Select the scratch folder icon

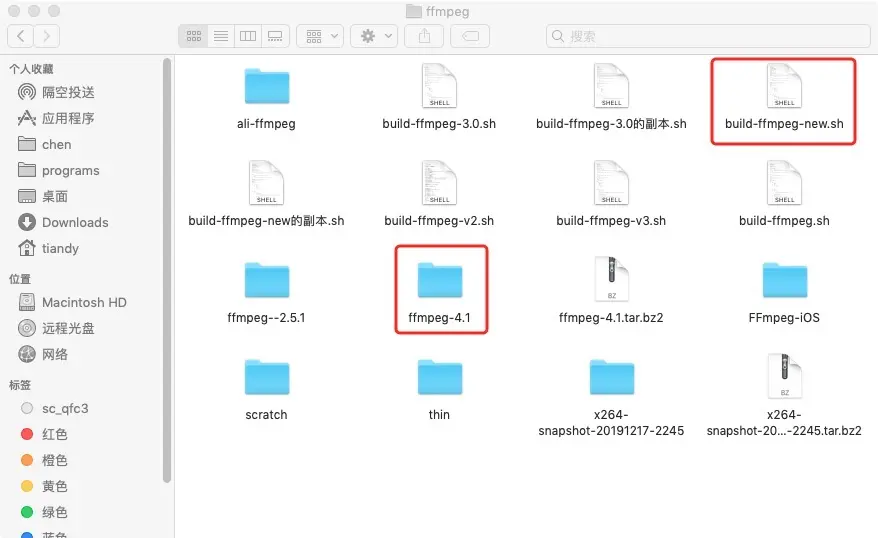point(267,377)
